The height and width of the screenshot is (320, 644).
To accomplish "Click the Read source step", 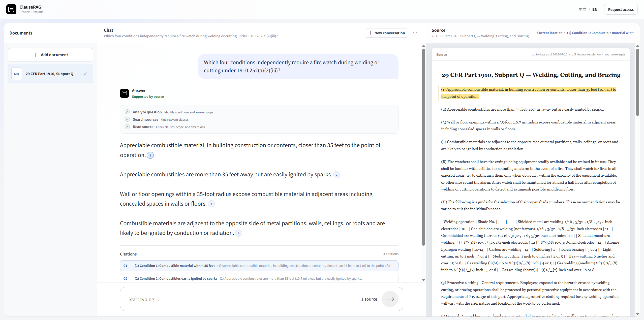I will 165,127.
